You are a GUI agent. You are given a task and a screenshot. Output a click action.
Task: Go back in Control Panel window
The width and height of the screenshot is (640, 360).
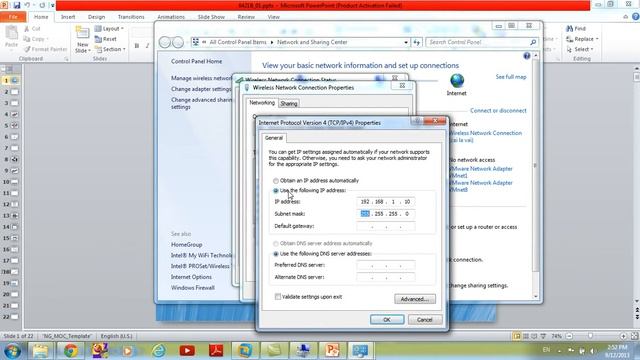pos(165,42)
